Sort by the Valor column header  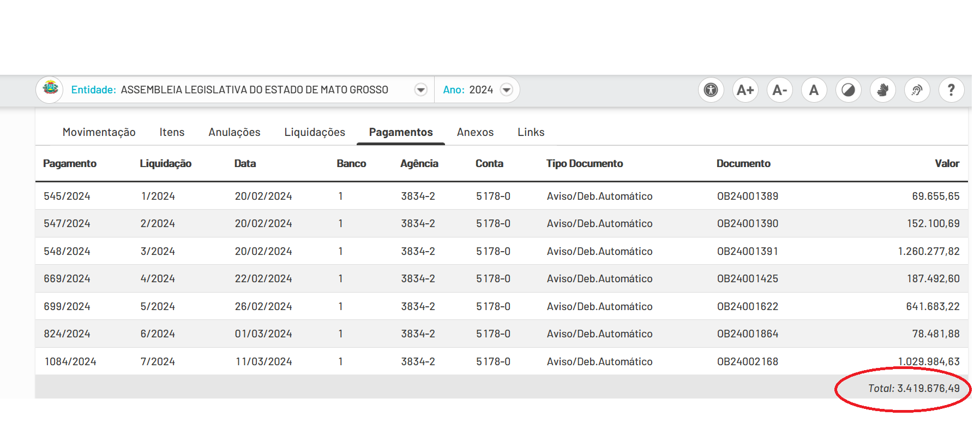[x=947, y=163]
